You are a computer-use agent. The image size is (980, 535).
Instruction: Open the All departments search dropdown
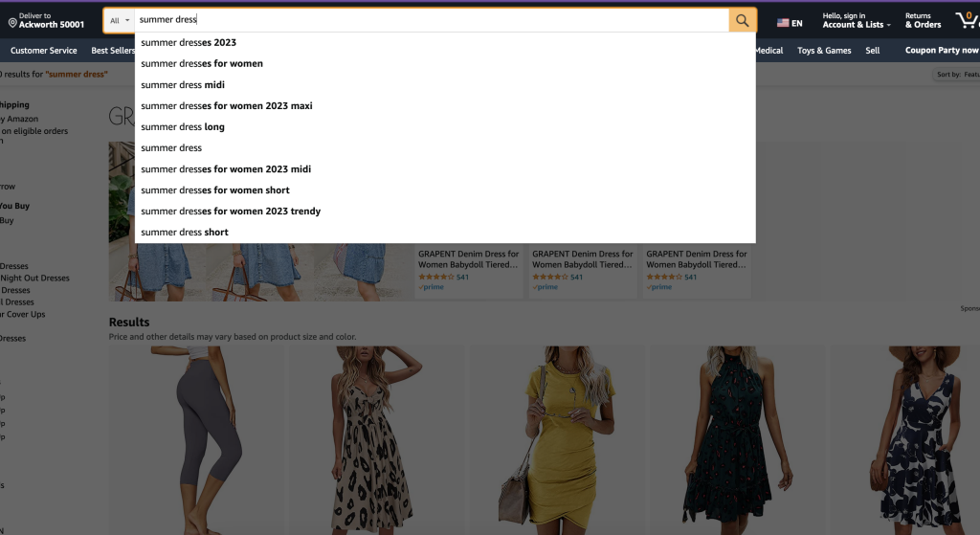(x=120, y=20)
